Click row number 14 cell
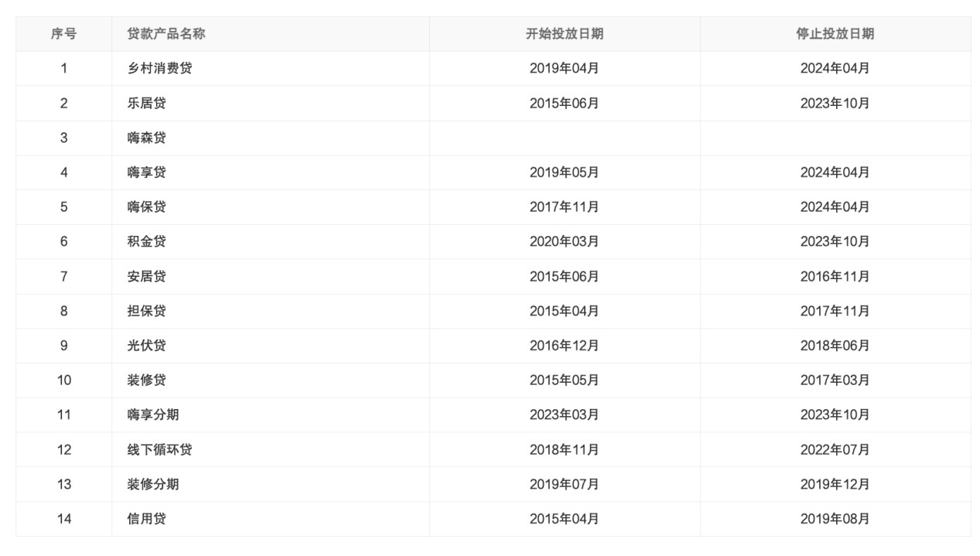Viewport: 980px width, 556px height. 63,519
